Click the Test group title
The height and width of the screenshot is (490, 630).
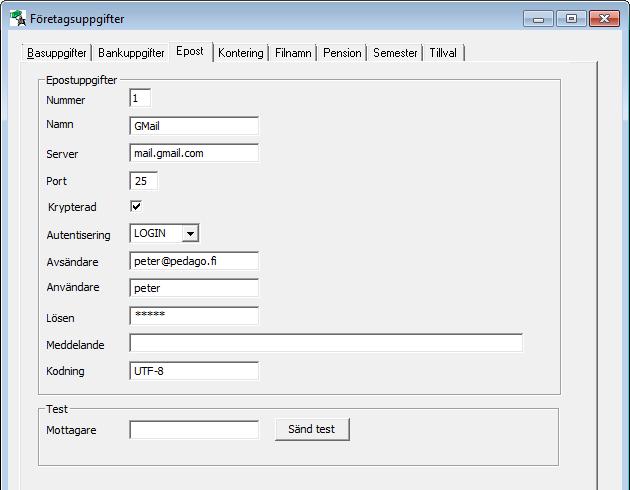pyautogui.click(x=57, y=409)
